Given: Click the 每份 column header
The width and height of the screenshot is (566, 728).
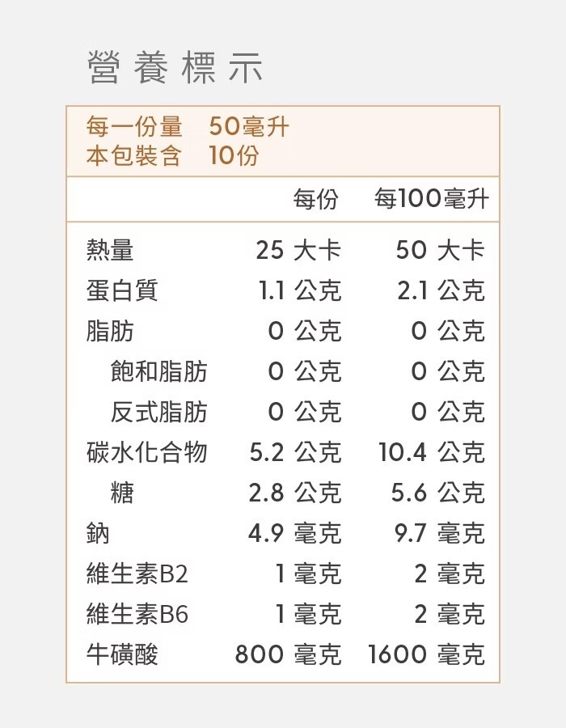Looking at the screenshot, I should [x=315, y=199].
